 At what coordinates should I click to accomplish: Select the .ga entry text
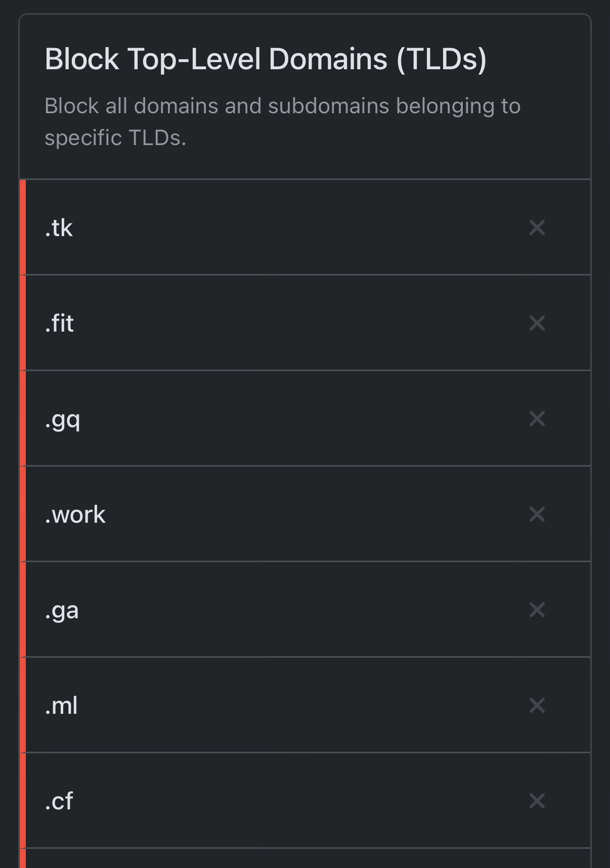click(x=62, y=612)
